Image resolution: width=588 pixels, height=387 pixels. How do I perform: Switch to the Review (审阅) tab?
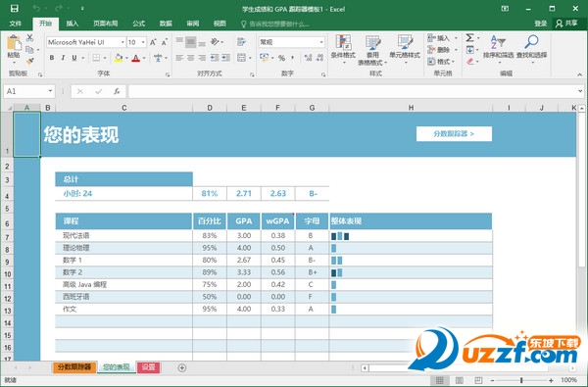pos(193,24)
